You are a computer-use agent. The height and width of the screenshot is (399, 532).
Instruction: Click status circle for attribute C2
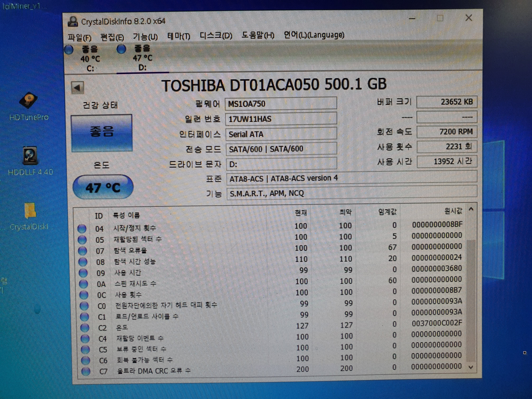click(x=85, y=328)
